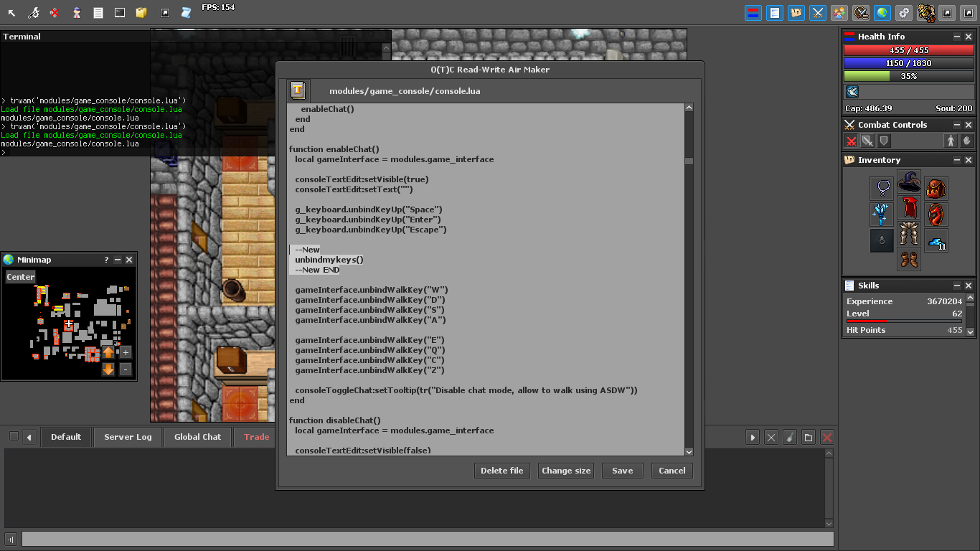Minimize the Health Info panel
Image resolution: width=980 pixels, height=551 pixels.
(957, 37)
